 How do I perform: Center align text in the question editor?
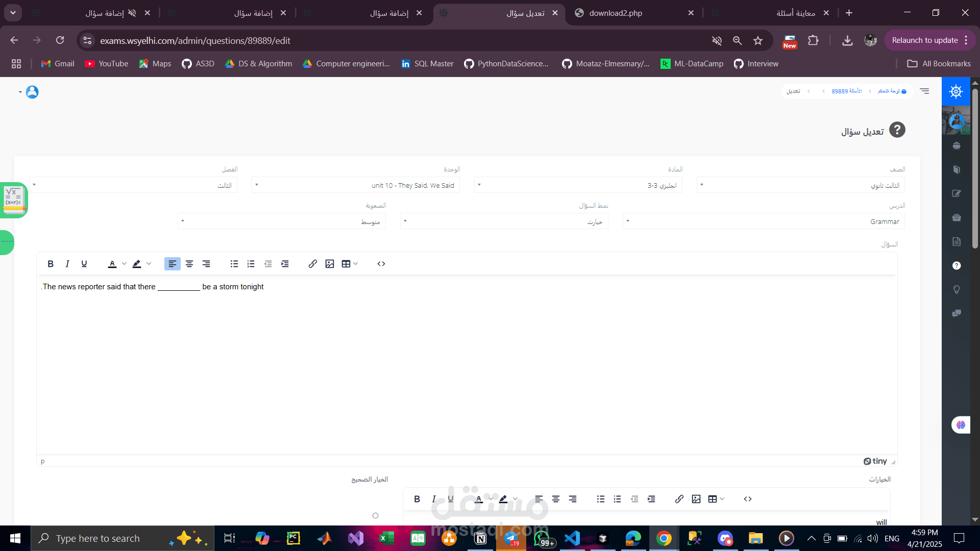[189, 264]
